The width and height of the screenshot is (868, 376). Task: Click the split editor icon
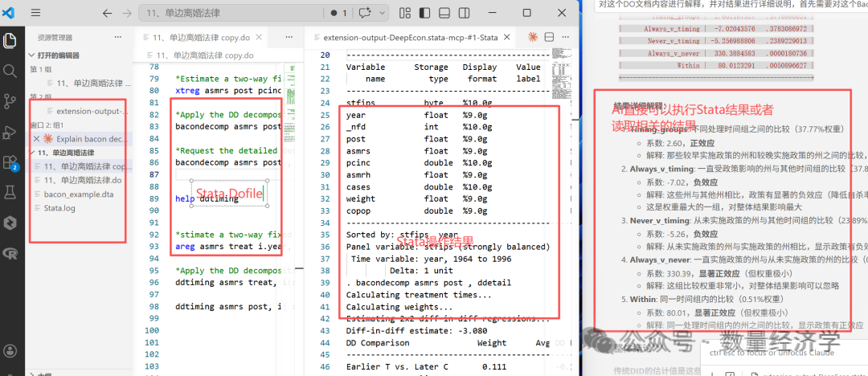pos(549,37)
